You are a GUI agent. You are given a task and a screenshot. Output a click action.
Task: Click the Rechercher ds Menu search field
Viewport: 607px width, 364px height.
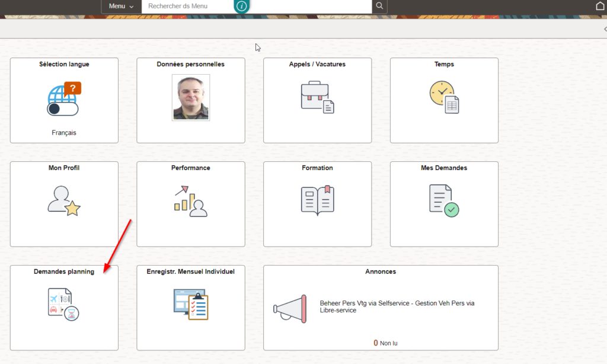point(190,6)
